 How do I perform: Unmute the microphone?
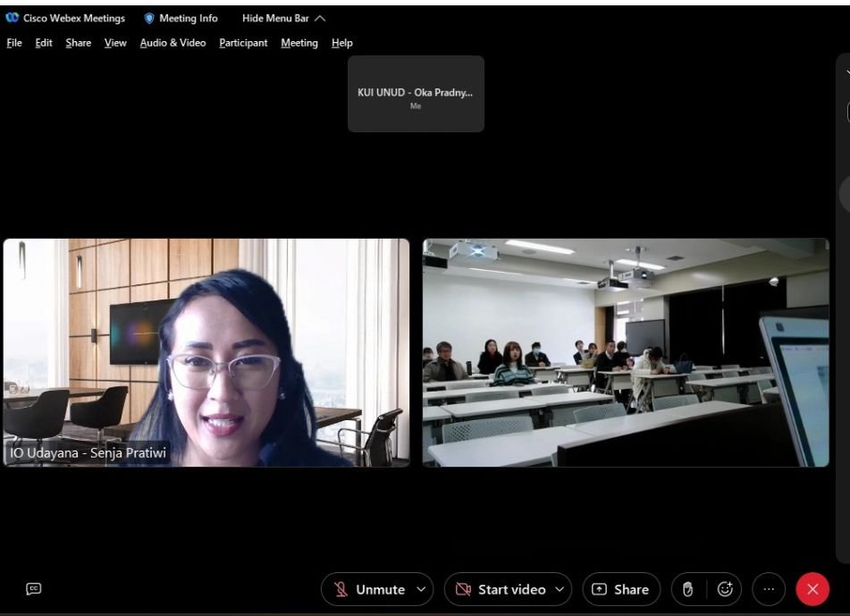(x=369, y=589)
